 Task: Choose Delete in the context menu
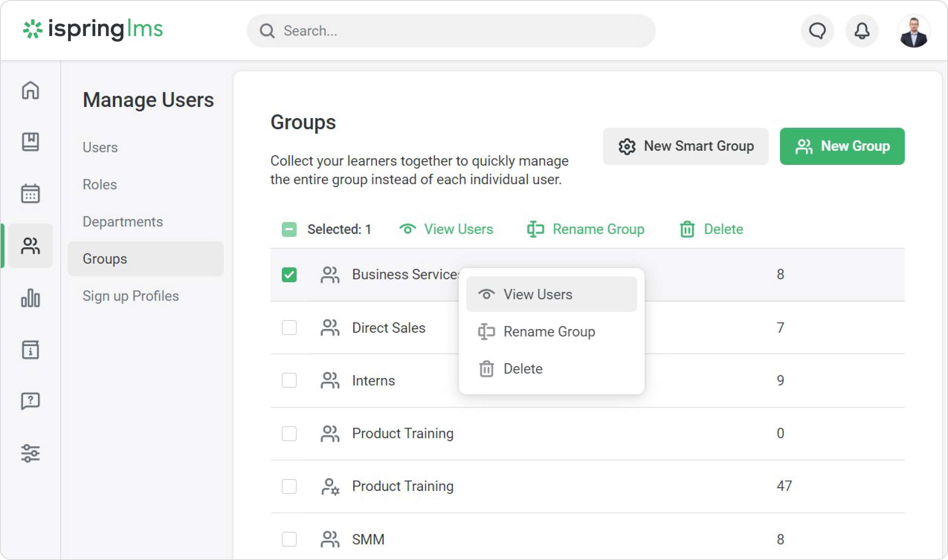(523, 369)
